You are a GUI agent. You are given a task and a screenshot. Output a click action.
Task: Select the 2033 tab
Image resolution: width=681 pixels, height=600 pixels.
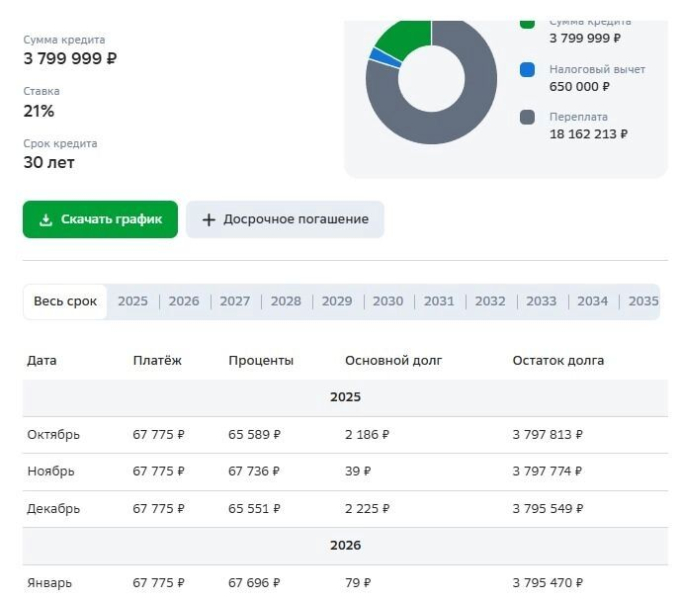[541, 301]
